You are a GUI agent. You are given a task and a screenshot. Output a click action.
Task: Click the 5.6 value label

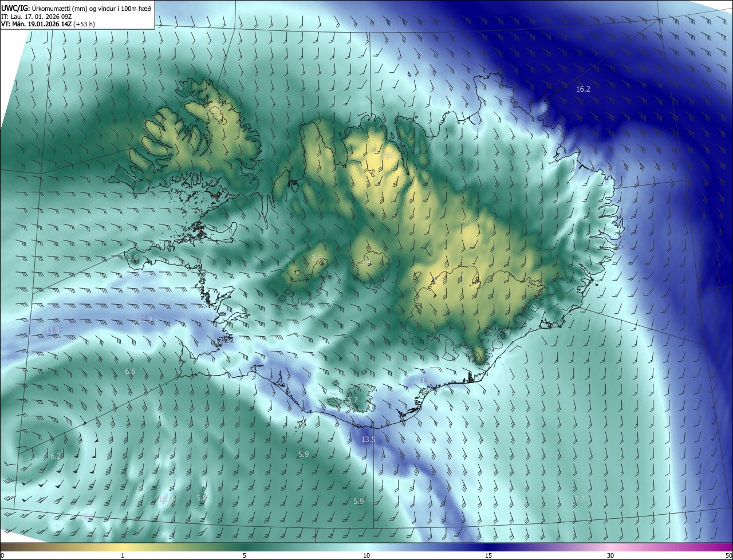[x=133, y=258]
